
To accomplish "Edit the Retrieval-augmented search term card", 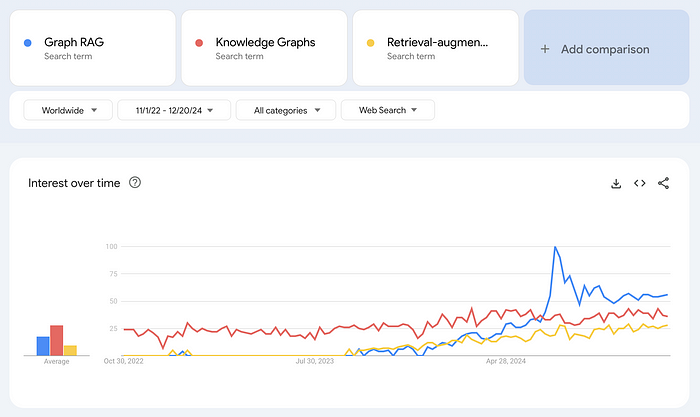I will tap(438, 48).
